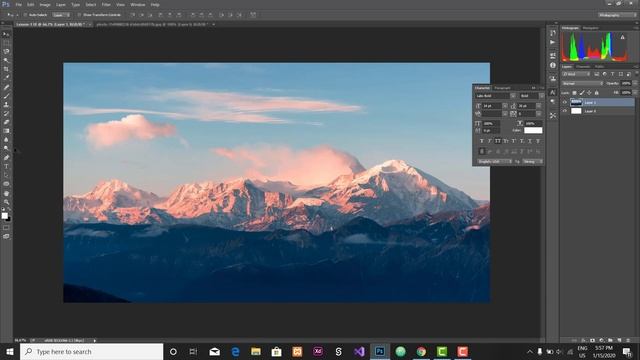Change the screen mode

(6, 236)
